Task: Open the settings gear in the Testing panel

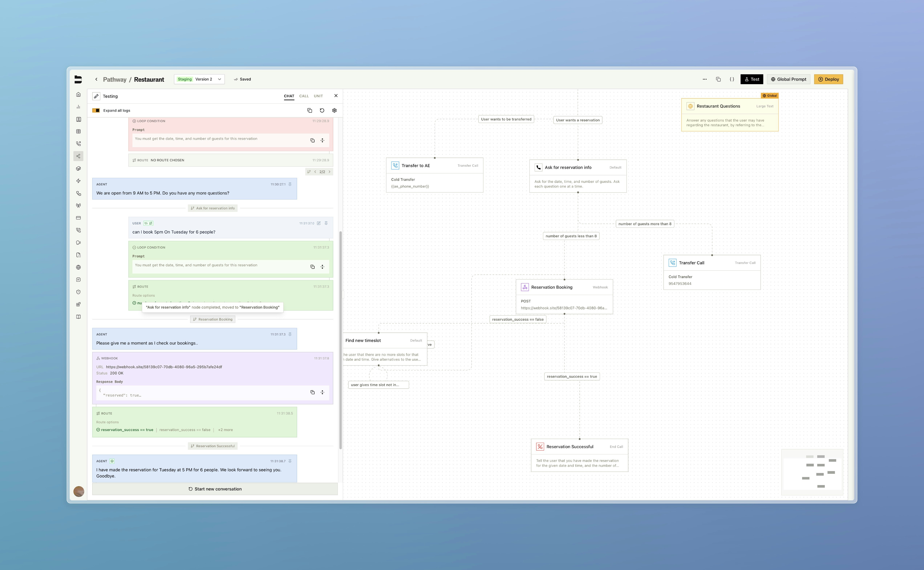Action: click(x=334, y=110)
